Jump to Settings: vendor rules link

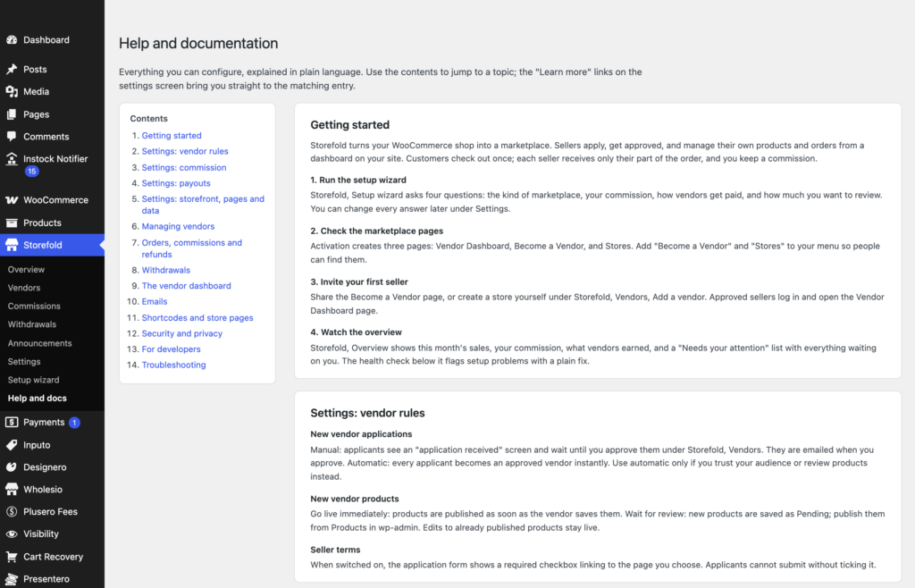click(185, 151)
